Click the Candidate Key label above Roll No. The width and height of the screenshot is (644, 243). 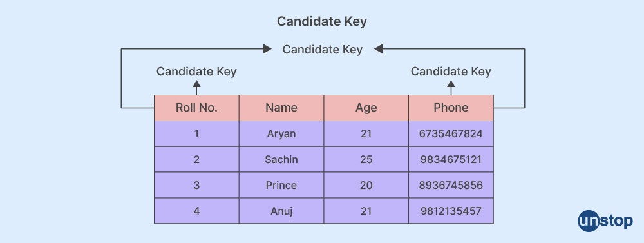click(196, 72)
